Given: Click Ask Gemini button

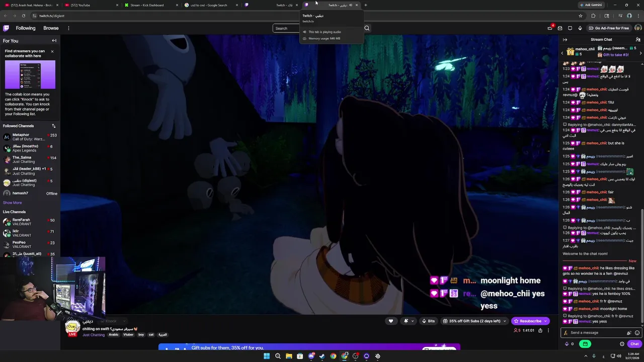Looking at the screenshot, I should pos(591,5).
